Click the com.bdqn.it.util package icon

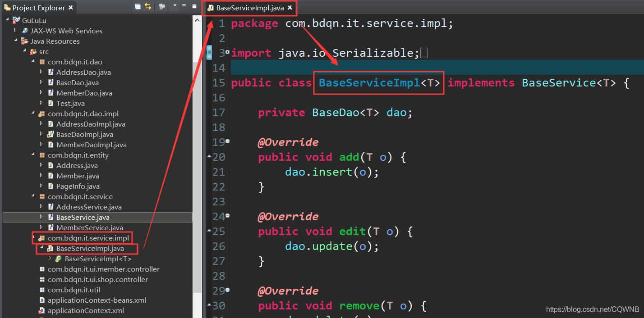tap(42, 290)
